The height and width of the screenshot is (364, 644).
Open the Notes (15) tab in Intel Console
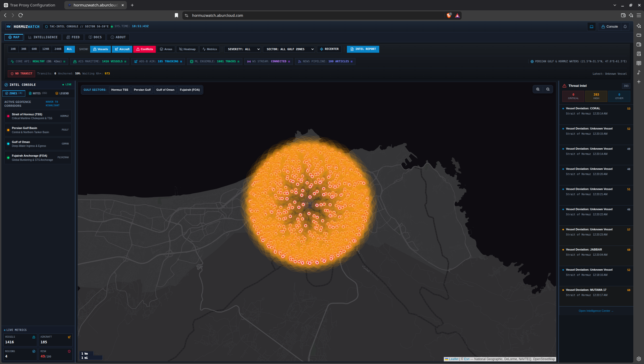(x=38, y=93)
